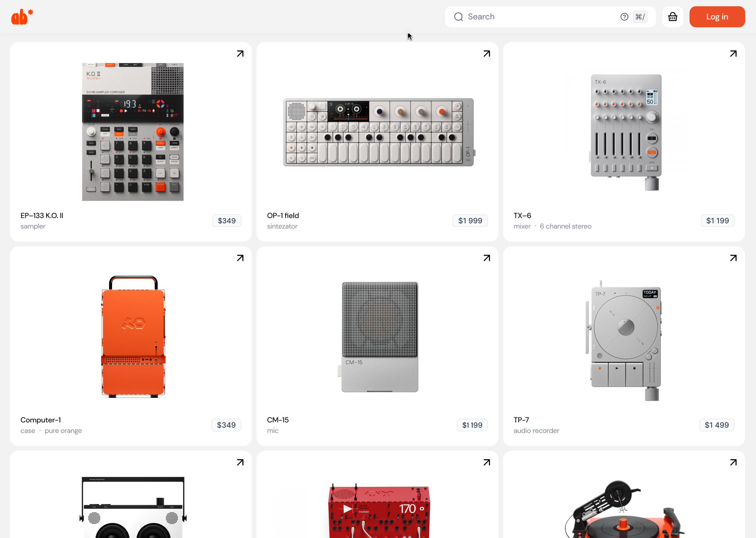The width and height of the screenshot is (756, 538).
Task: Click the CM–15 microphone image
Action: coord(378,337)
